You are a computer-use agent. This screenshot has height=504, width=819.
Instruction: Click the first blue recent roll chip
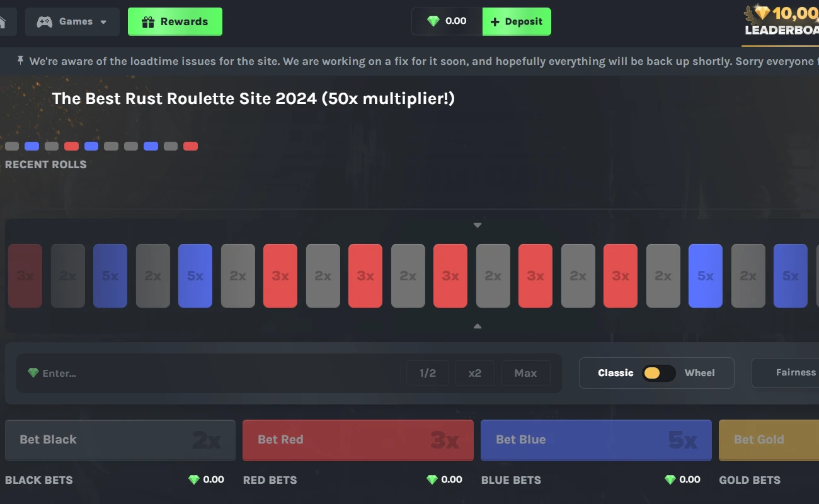click(31, 146)
